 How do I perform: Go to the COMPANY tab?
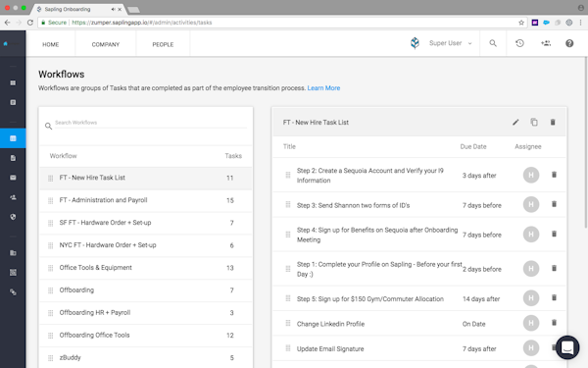[106, 44]
